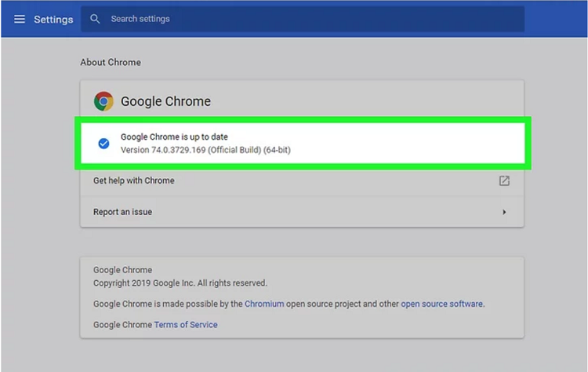
Task: Click the blue up-to-date checkmark icon
Action: [103, 144]
